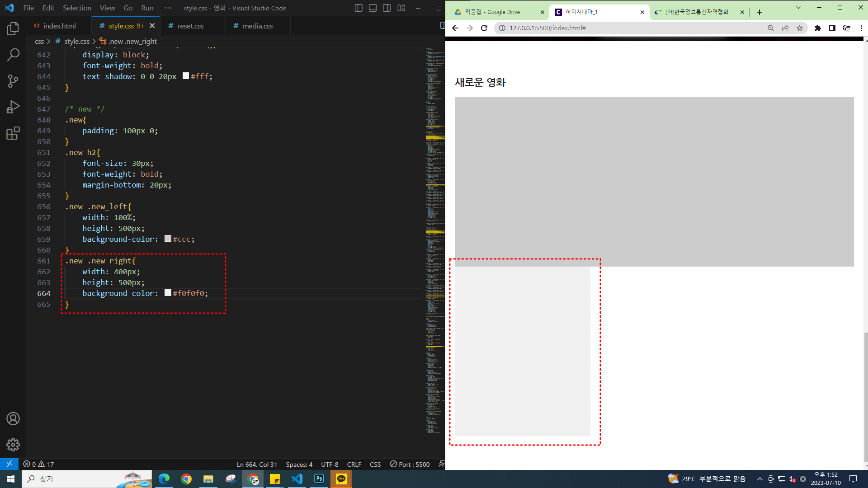868x488 pixels.
Task: Open the Explorer view in activity bar
Action: [x=13, y=29]
